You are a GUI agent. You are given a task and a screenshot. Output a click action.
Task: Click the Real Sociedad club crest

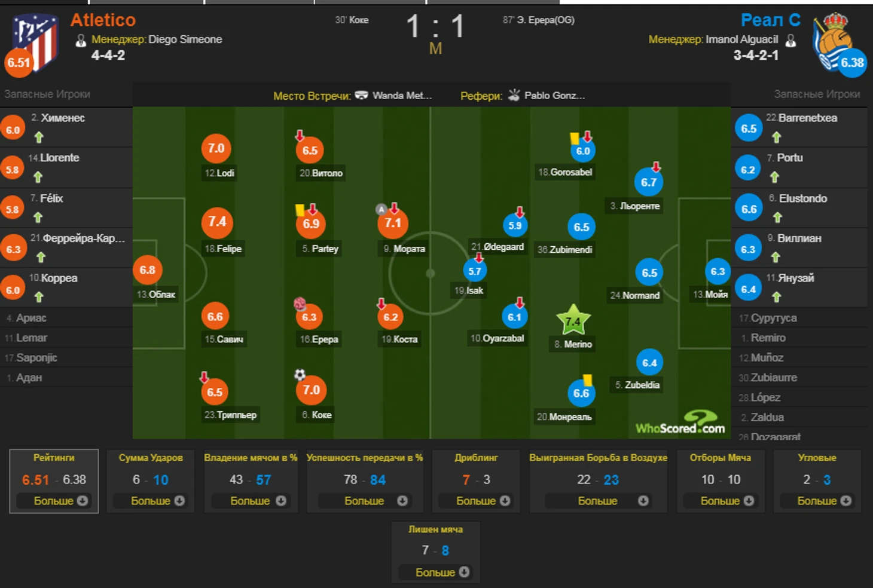[x=833, y=41]
